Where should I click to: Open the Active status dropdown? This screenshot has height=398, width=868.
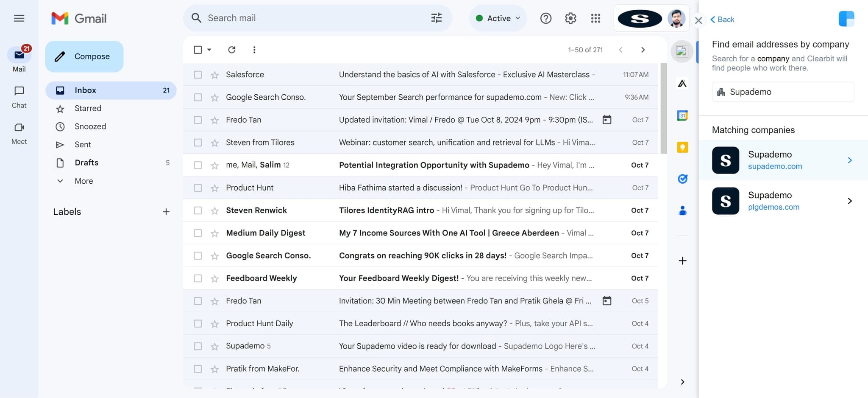(498, 18)
